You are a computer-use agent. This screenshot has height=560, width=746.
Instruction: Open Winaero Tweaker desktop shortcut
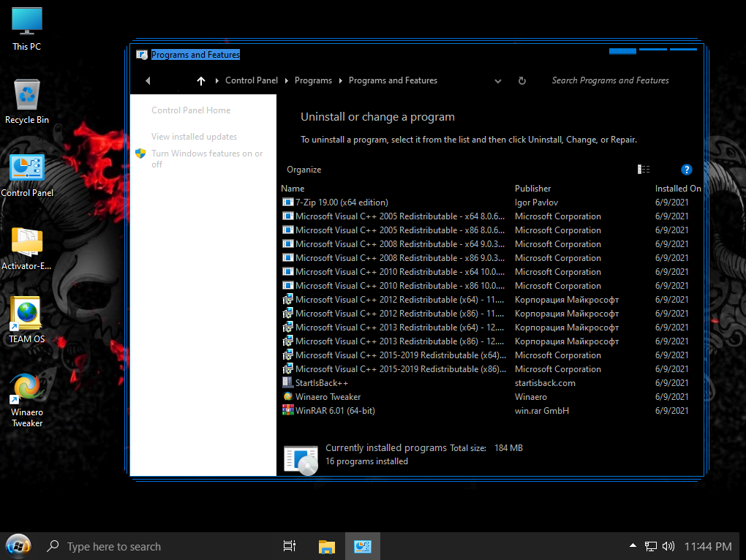27,400
